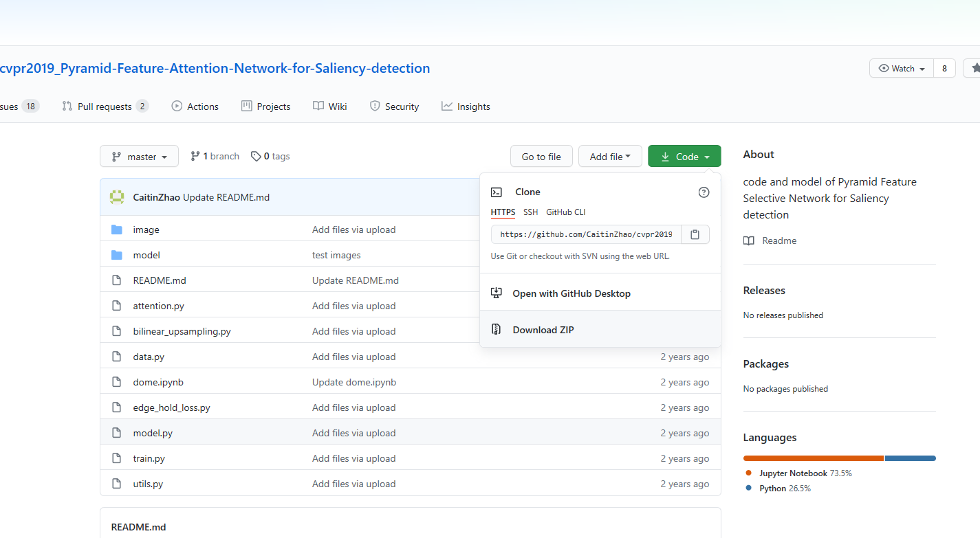
Task: Click the CaitinZhao avatar icon
Action: pyautogui.click(x=117, y=197)
